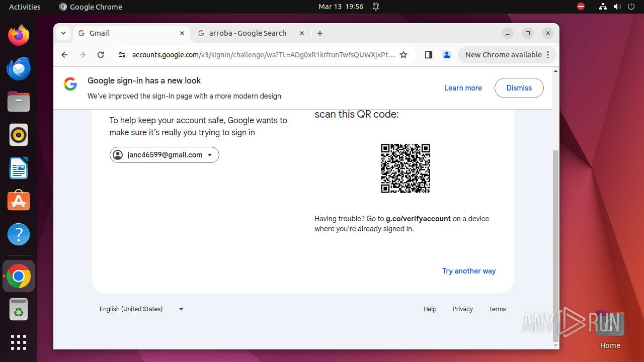Open the Terms link in footer
Screen dimensions: 644x362
[497, 309]
